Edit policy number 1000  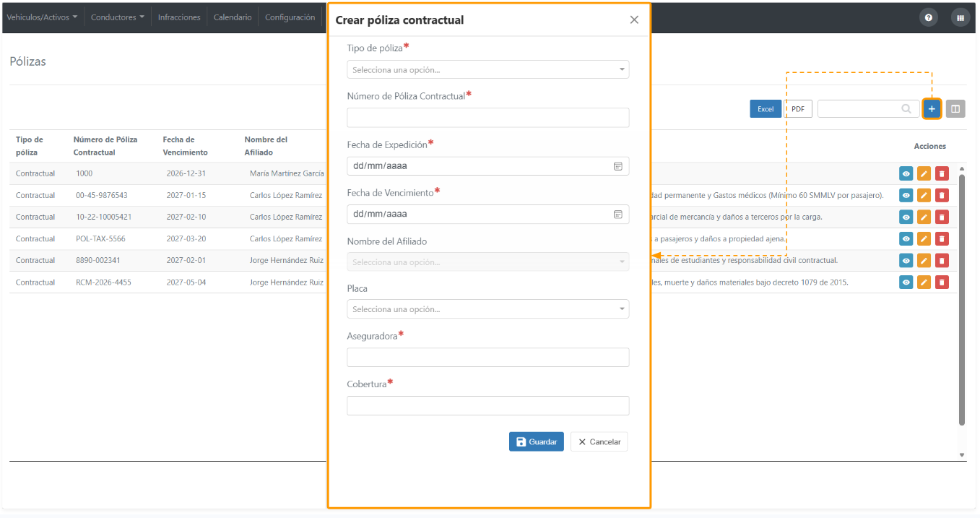click(924, 173)
